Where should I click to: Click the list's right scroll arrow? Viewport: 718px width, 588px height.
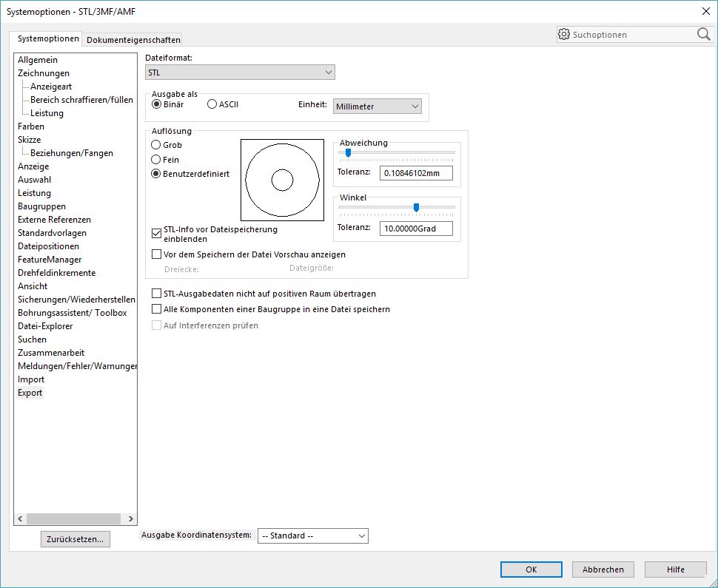tap(131, 519)
